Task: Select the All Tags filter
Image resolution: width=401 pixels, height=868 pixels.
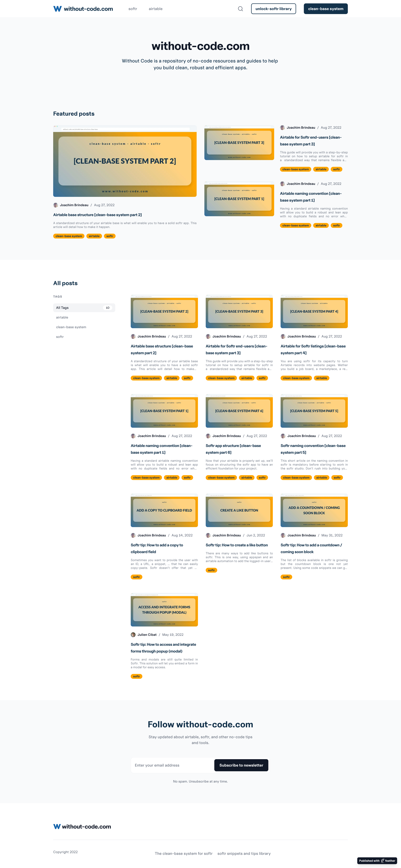Action: click(84, 308)
